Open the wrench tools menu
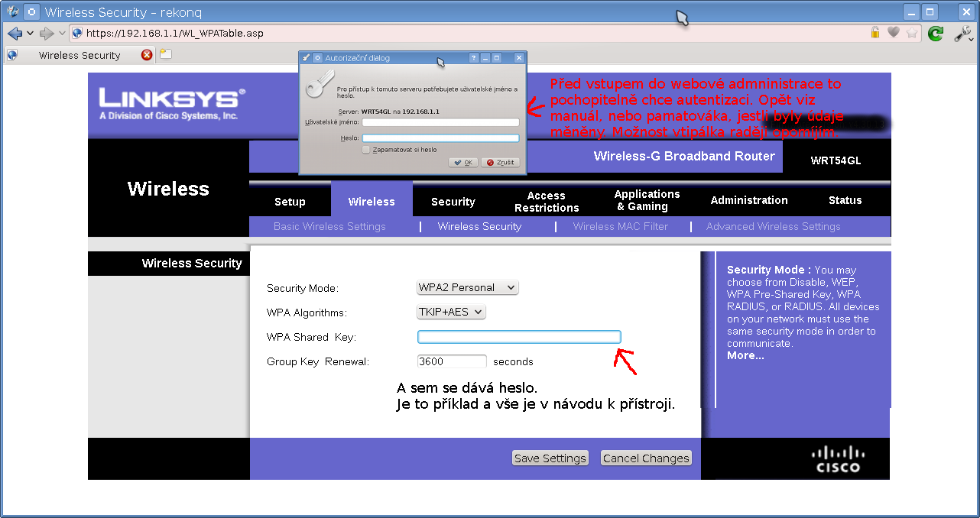 [x=962, y=34]
